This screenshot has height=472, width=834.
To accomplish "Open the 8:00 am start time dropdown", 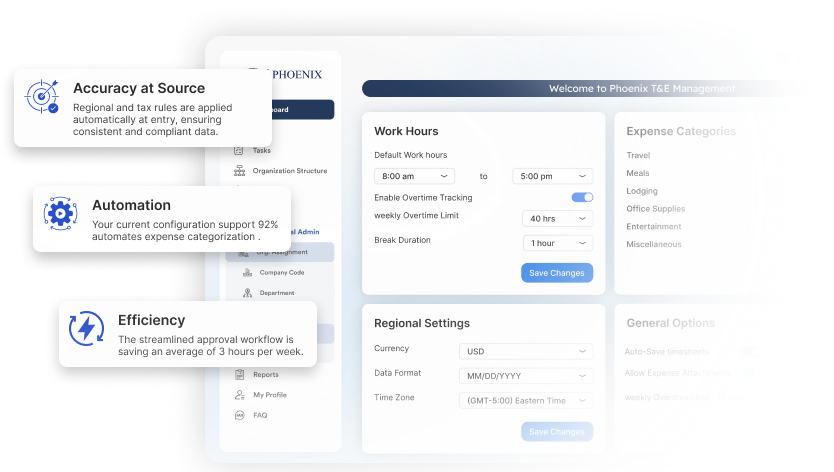I will 414,176.
